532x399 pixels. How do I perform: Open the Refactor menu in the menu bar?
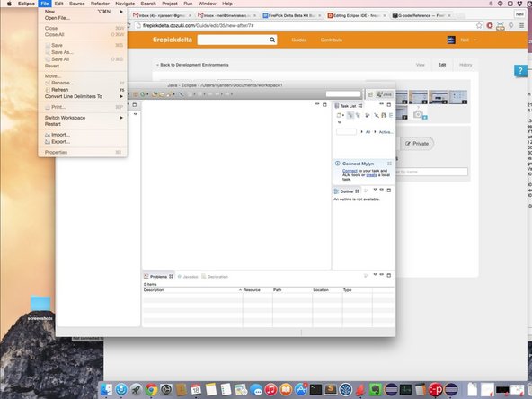pos(100,4)
